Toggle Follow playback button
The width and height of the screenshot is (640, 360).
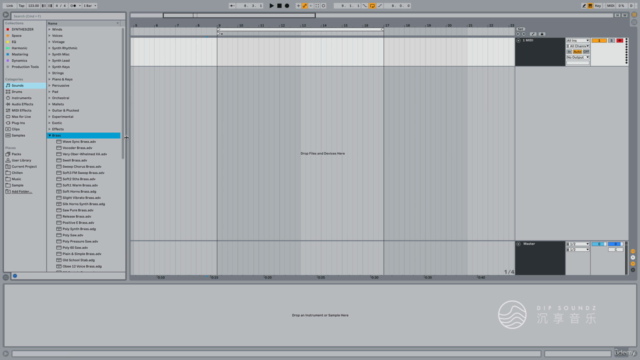[x=232, y=6]
